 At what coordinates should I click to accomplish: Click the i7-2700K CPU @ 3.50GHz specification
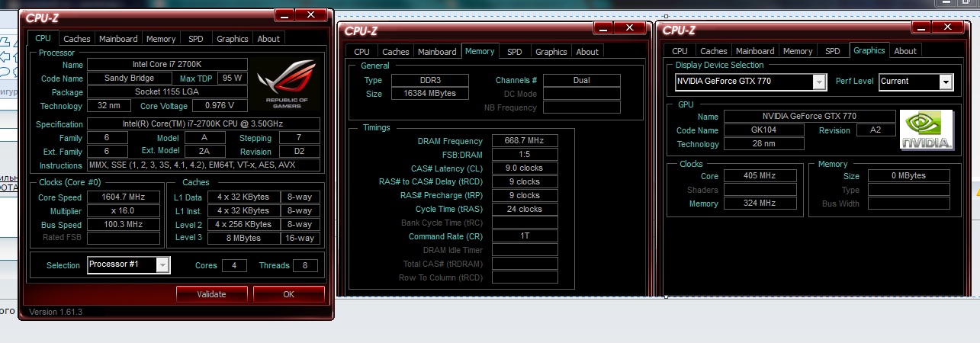point(204,123)
